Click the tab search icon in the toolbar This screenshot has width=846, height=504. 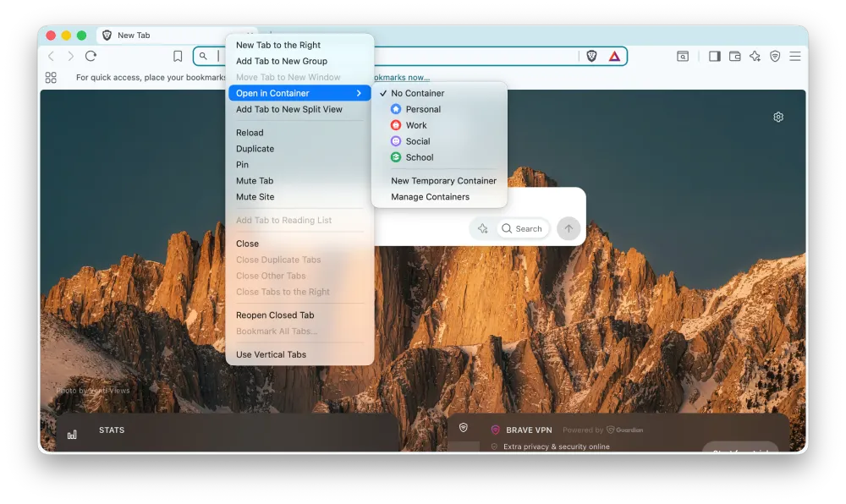(683, 56)
